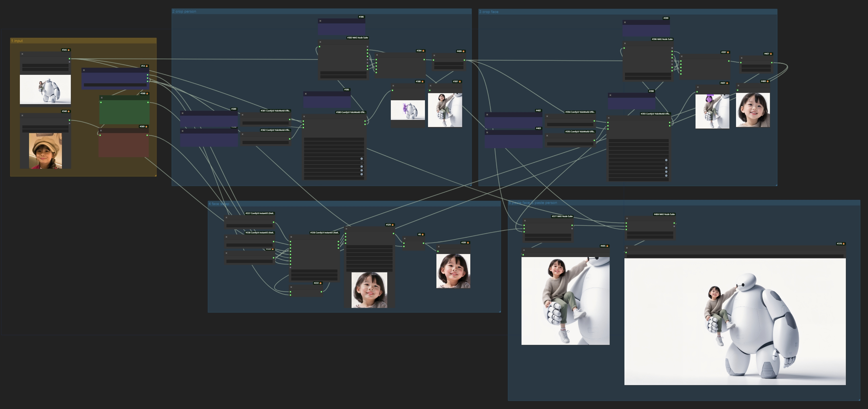Viewport: 868px width, 409px height.
Task: Collapse the #383 WAS Node Suite node
Action: point(320,42)
